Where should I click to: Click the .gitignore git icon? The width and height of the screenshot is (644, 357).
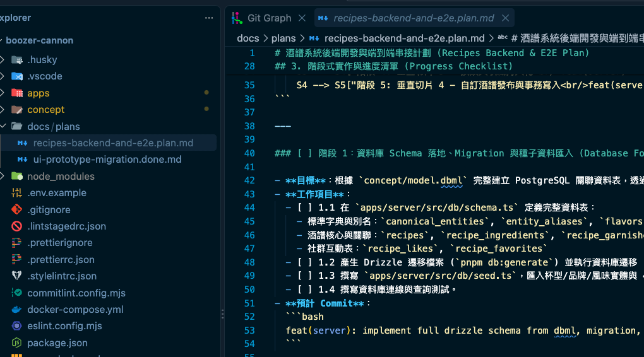point(17,209)
